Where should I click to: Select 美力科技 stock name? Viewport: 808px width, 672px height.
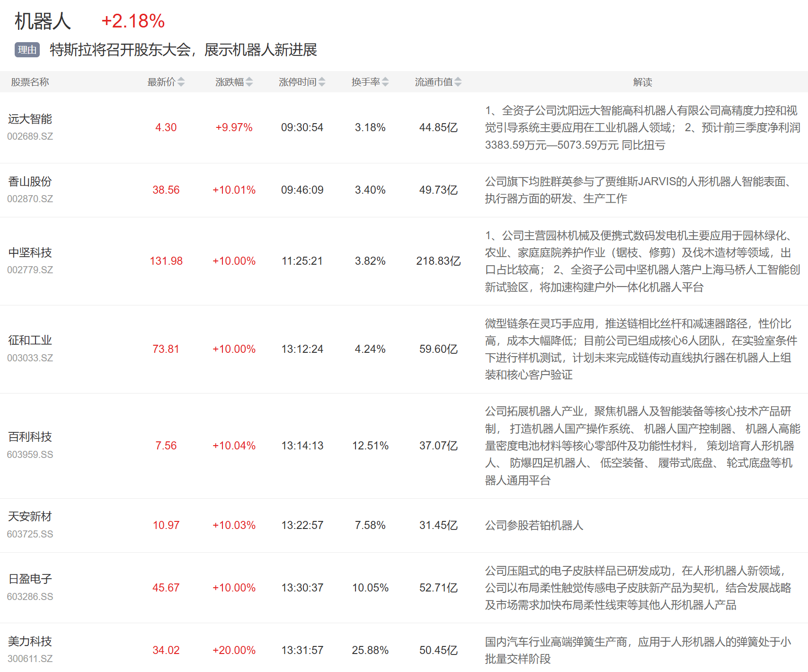tap(30, 641)
